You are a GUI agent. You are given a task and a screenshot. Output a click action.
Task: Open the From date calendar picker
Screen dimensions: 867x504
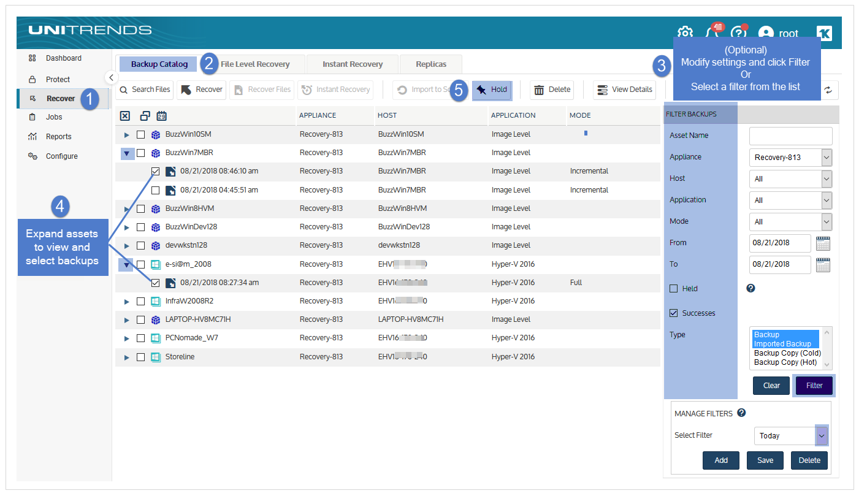click(x=823, y=243)
